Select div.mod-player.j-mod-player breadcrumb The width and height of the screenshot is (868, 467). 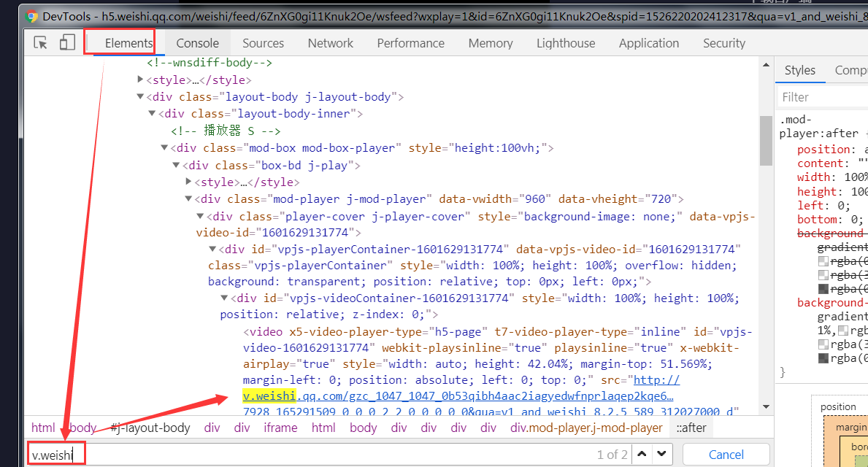[x=586, y=428]
